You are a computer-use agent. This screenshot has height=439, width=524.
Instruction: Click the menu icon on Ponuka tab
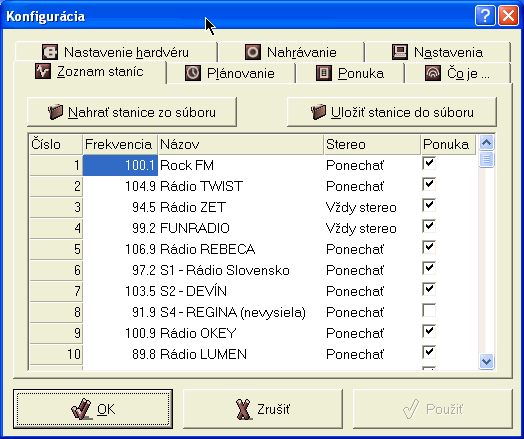tap(324, 73)
